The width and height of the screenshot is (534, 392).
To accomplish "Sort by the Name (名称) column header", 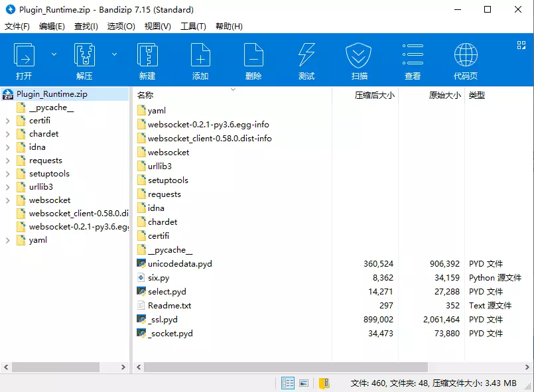I will click(232, 95).
